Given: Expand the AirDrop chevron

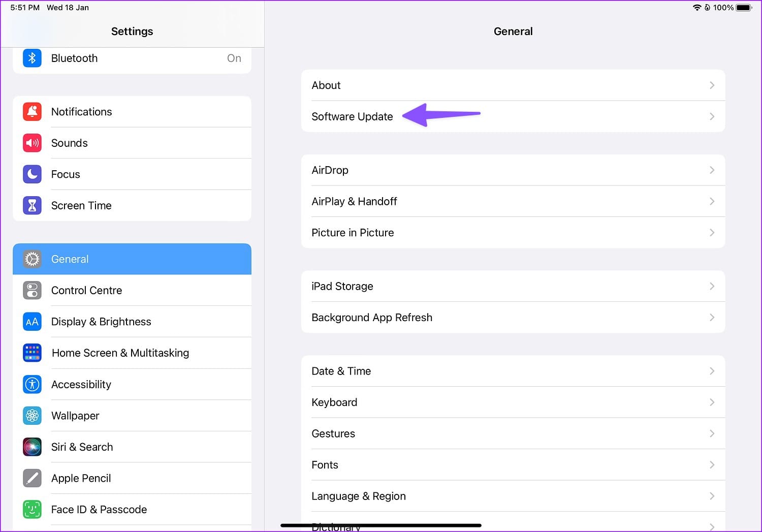Looking at the screenshot, I should 712,170.
